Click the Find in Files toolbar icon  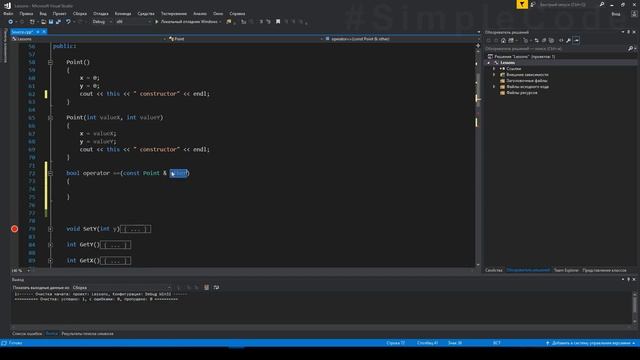pos(229,22)
